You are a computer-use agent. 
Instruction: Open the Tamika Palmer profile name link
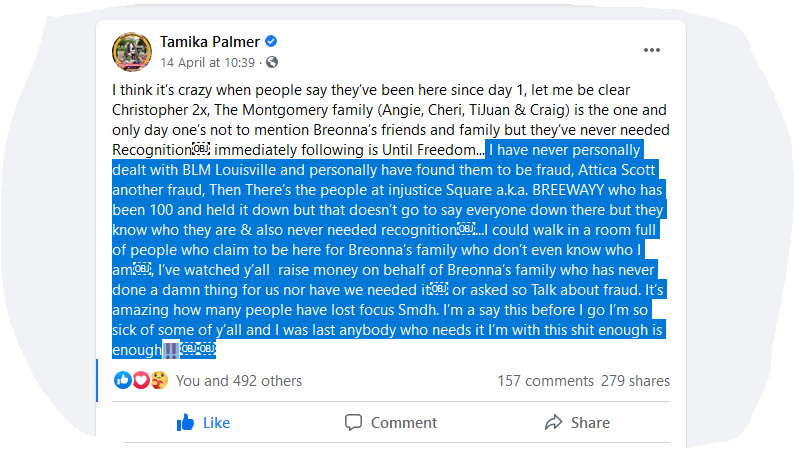coord(210,42)
